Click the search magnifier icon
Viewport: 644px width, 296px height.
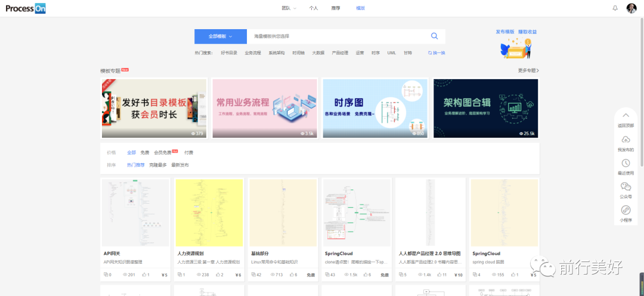434,36
